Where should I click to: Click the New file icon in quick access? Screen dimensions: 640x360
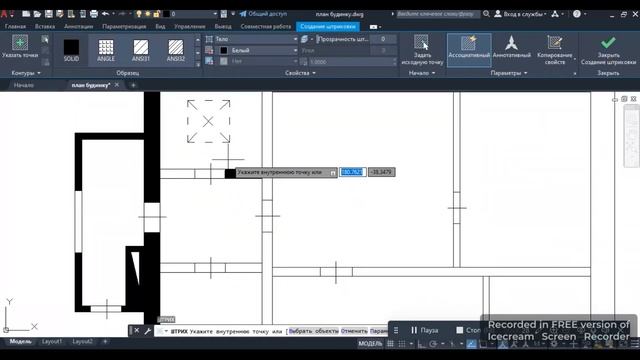[x=26, y=14]
